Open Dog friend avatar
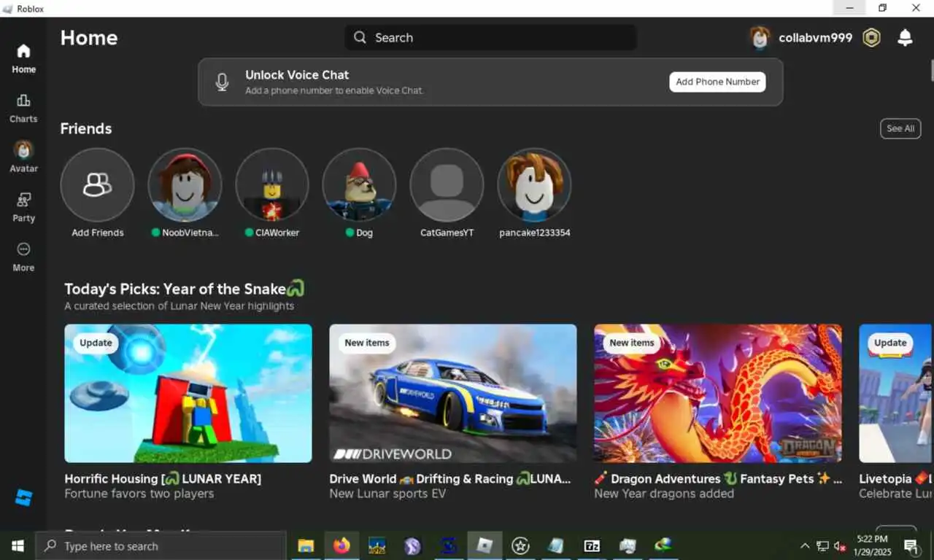 [359, 184]
